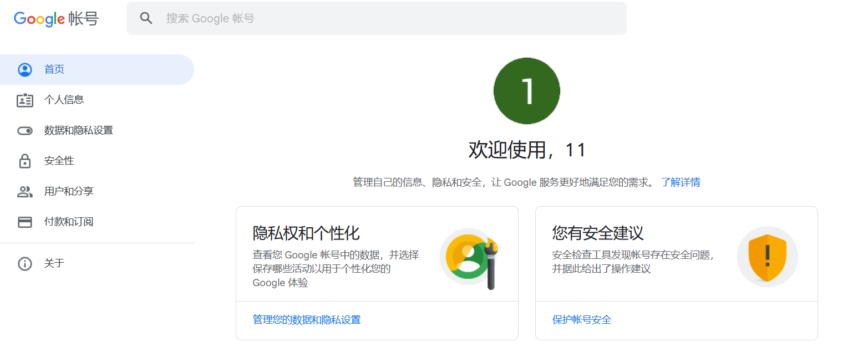
Task: Click the 付款和订阅 card icon
Action: (x=25, y=222)
